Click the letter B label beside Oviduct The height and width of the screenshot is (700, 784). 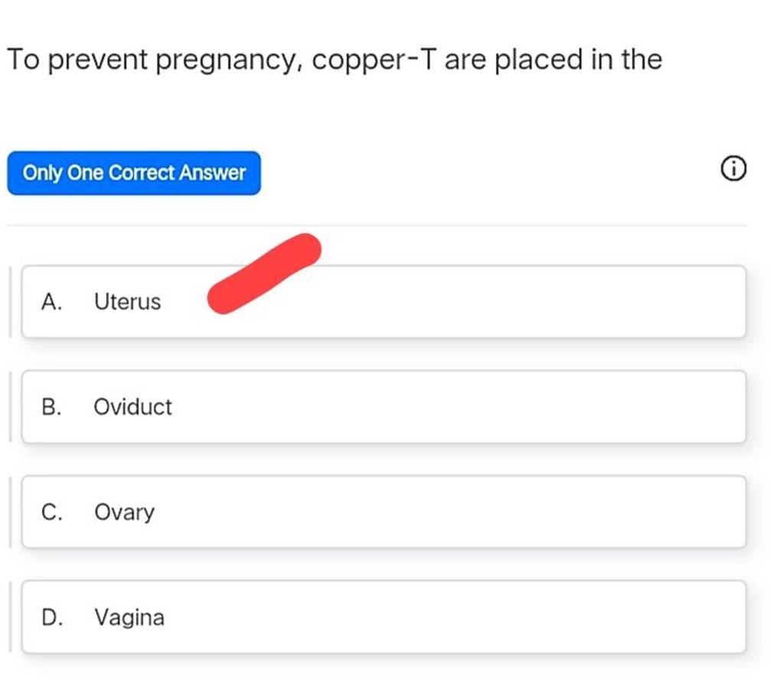[51, 407]
